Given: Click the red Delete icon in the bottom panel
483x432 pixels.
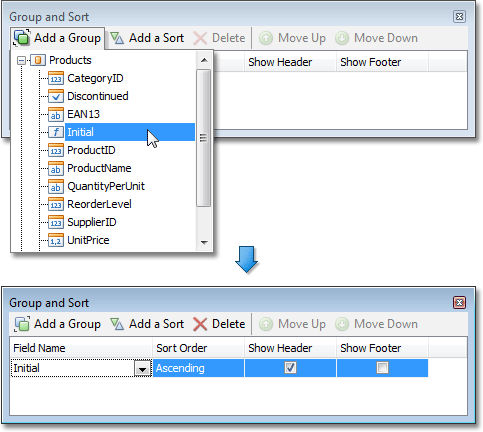Looking at the screenshot, I should tap(200, 324).
